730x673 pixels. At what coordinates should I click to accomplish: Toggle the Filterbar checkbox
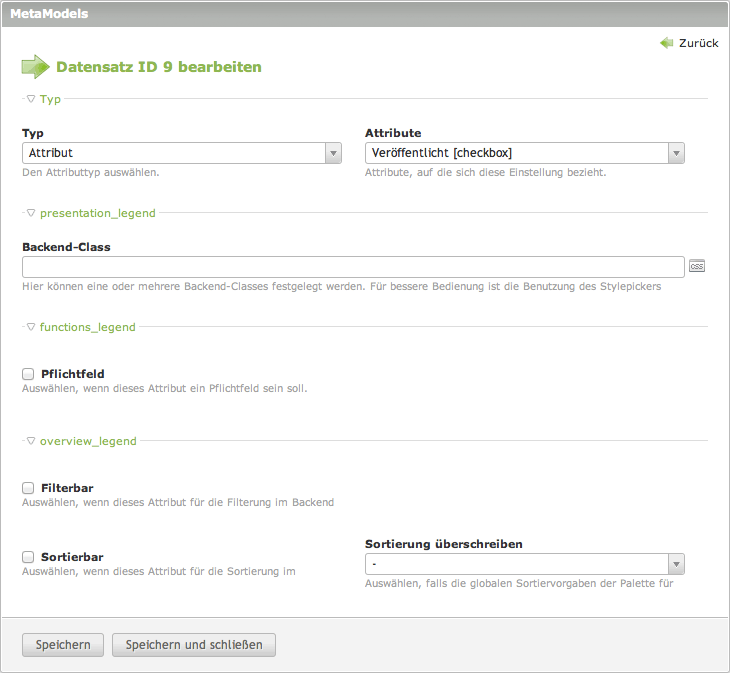28,488
